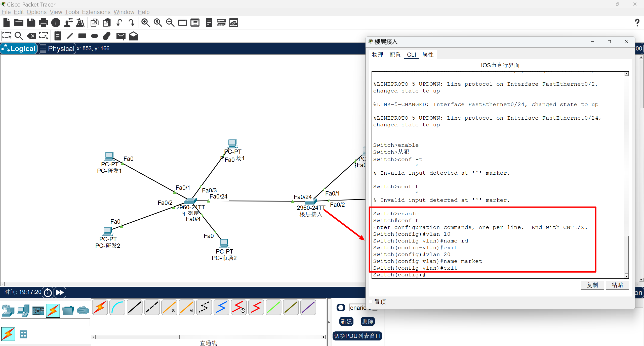Select the Place Note tool
The image size is (644, 346).
tap(57, 36)
